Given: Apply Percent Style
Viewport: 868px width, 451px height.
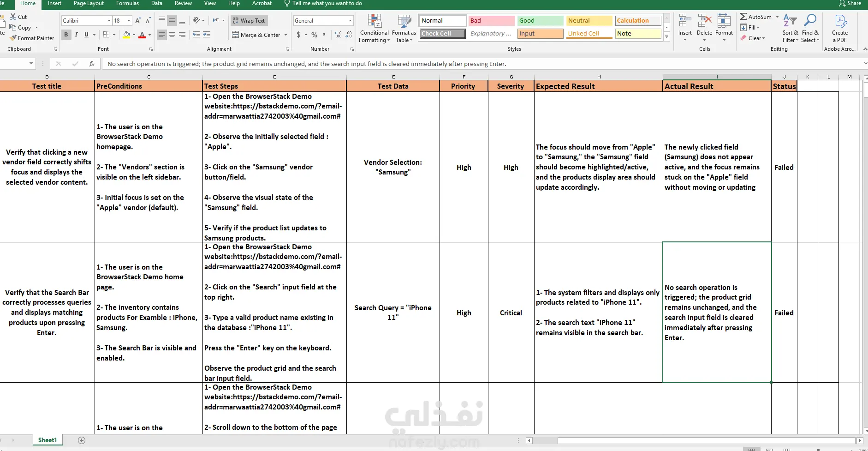Looking at the screenshot, I should pos(314,35).
